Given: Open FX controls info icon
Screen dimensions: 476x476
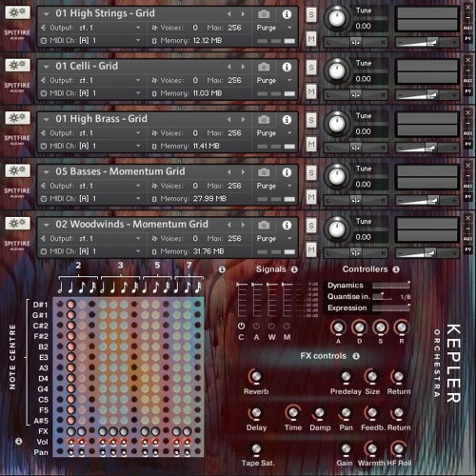Looking at the screenshot, I should pos(356,356).
